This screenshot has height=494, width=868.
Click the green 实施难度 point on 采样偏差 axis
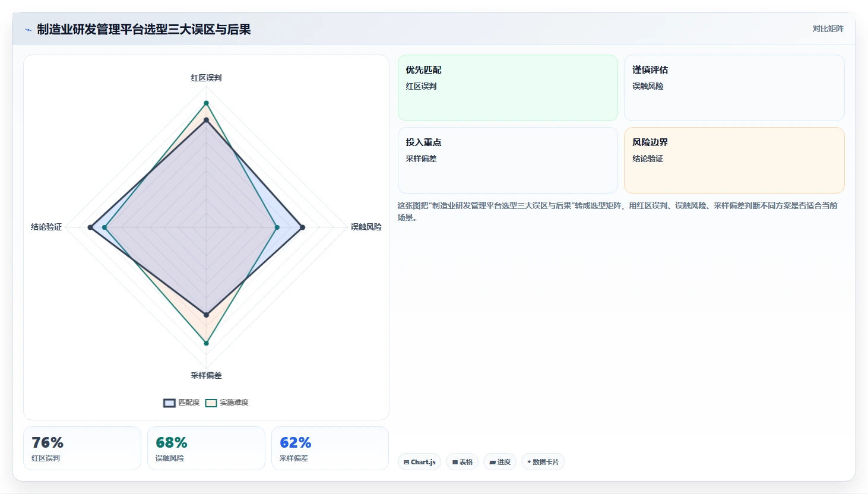click(207, 343)
